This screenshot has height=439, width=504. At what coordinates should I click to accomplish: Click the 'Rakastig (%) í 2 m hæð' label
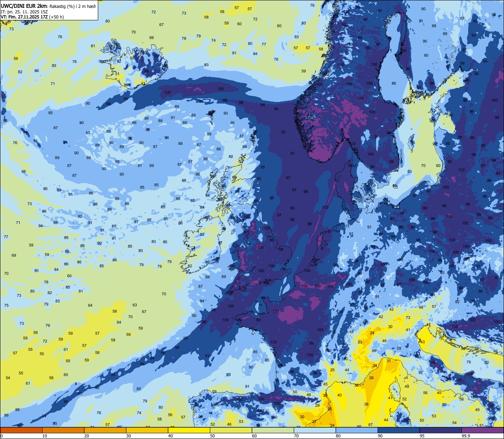72,6
